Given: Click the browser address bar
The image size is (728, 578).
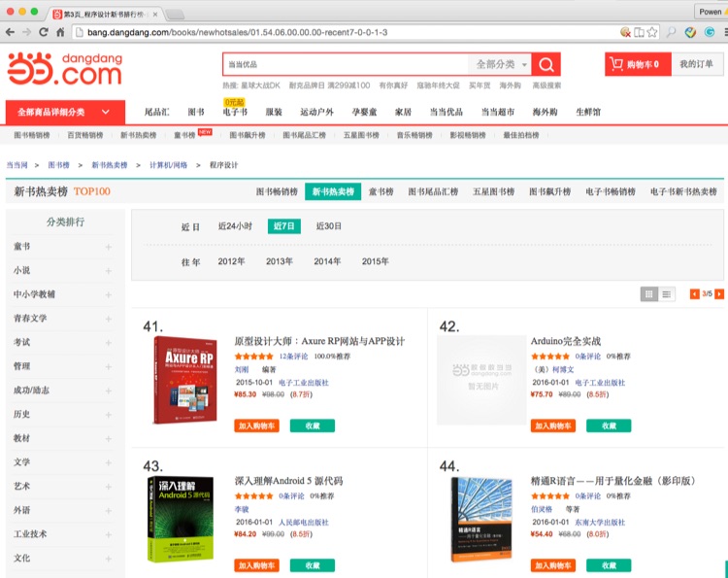Looking at the screenshot, I should 346,32.
